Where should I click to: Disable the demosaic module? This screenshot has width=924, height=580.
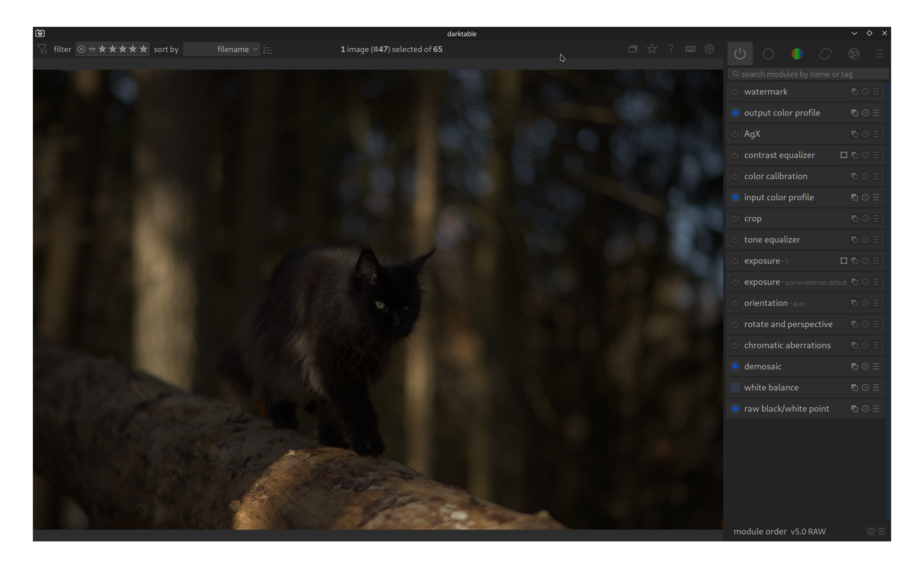point(735,366)
